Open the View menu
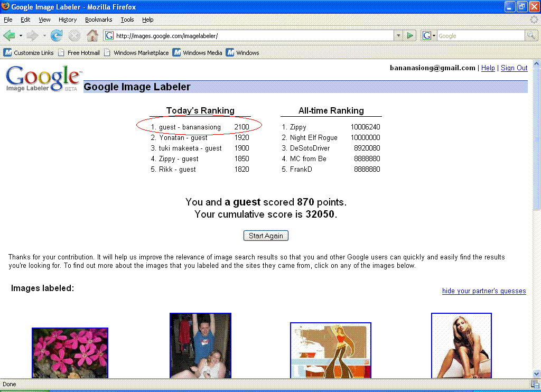 click(44, 20)
